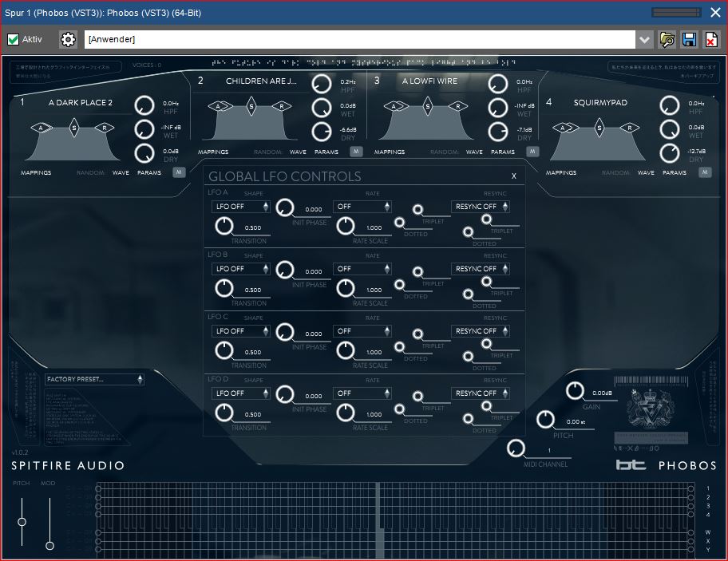728x561 pixels.
Task: Click the HPF knob of slot 2
Action: [321, 84]
